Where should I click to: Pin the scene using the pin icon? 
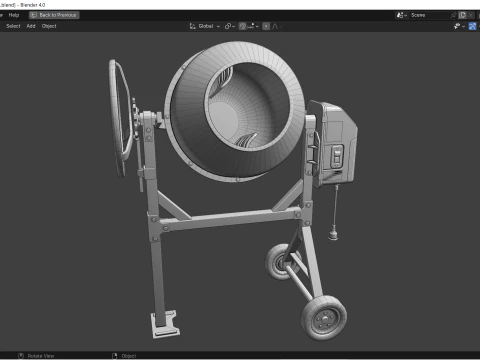click(453, 15)
